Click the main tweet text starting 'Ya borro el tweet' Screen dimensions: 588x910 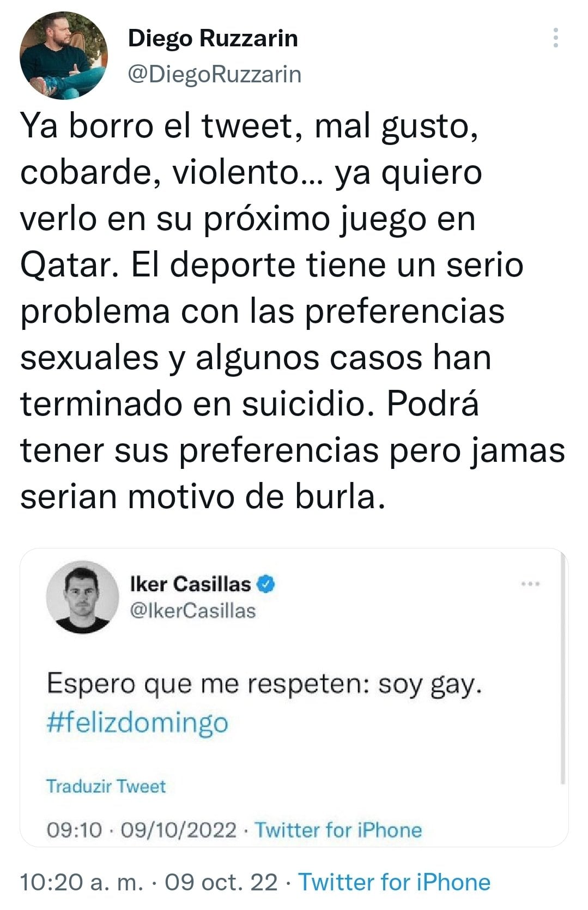point(251,126)
